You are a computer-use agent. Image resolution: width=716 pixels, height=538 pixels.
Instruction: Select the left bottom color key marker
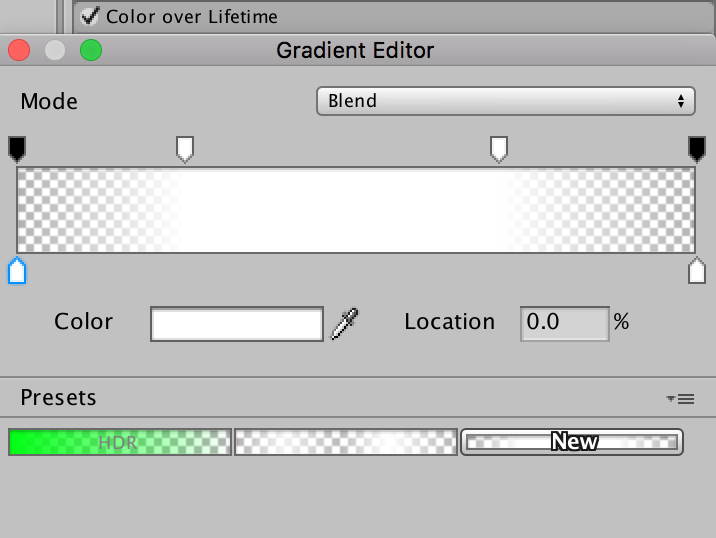point(16,270)
